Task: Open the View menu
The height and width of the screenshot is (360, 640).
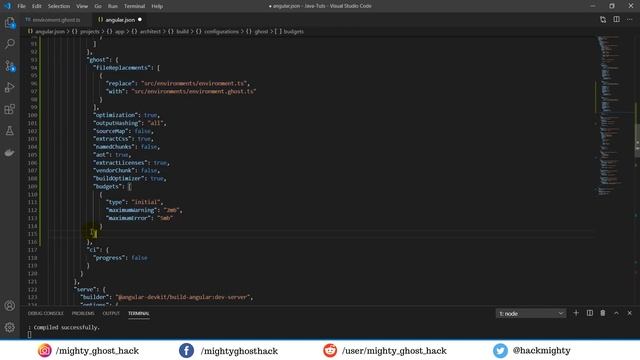Action: click(x=82, y=6)
